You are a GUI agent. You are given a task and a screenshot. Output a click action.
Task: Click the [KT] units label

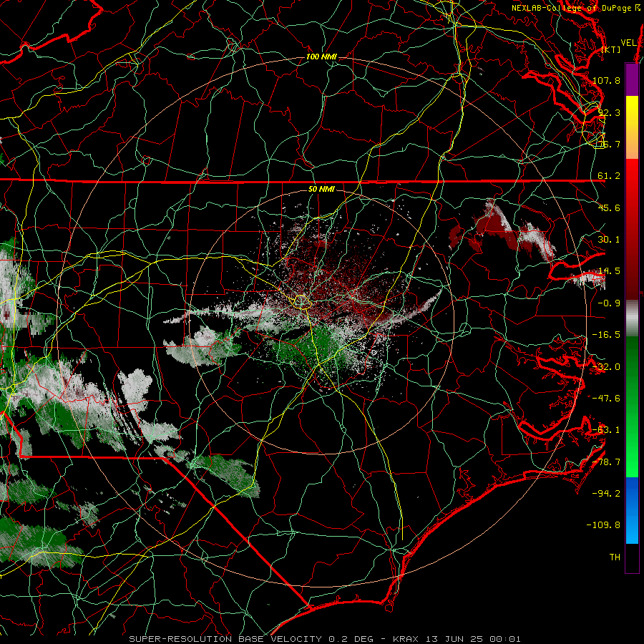[611, 49]
